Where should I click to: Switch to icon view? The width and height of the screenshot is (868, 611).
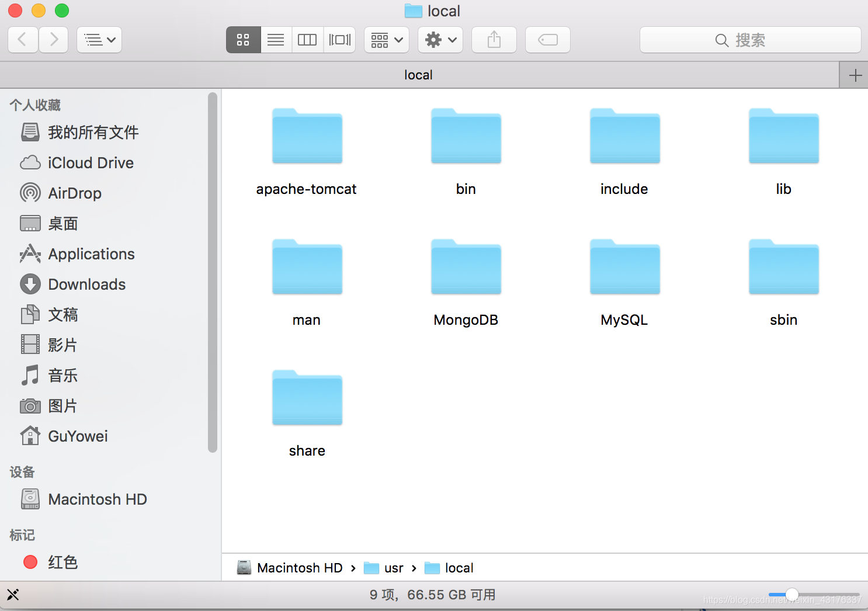(x=244, y=40)
